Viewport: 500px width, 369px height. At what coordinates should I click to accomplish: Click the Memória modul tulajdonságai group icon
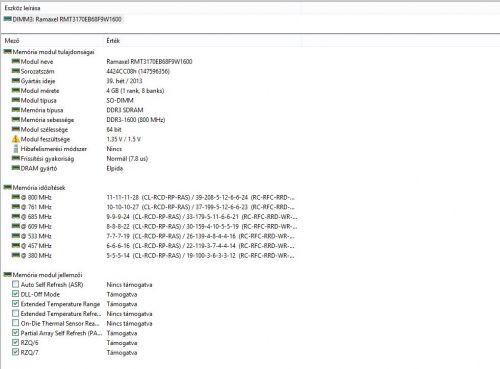(x=7, y=52)
